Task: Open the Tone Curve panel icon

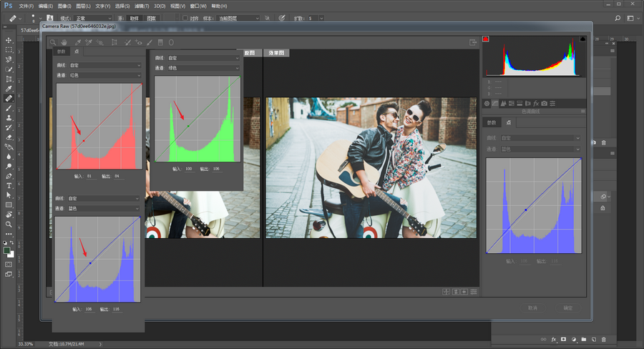Action: [x=497, y=104]
